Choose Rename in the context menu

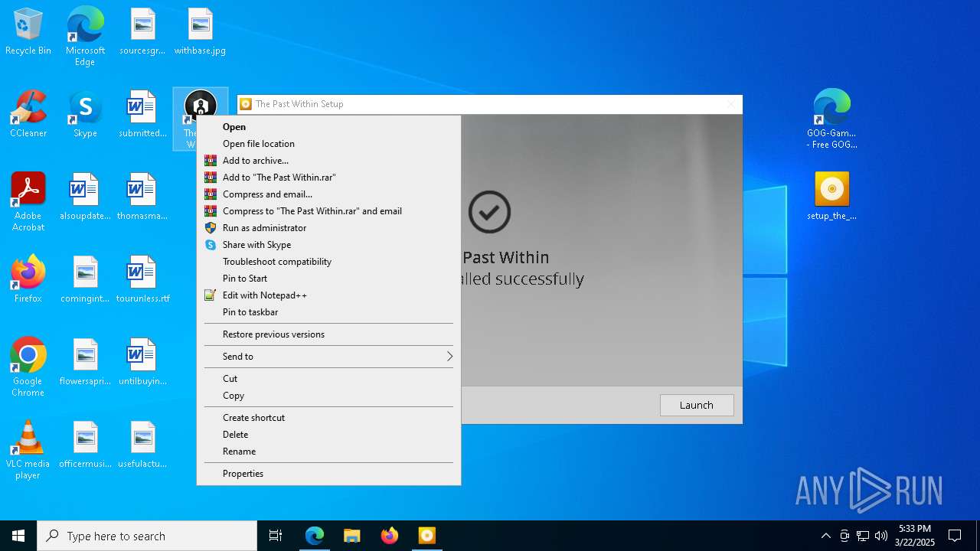click(x=328, y=452)
